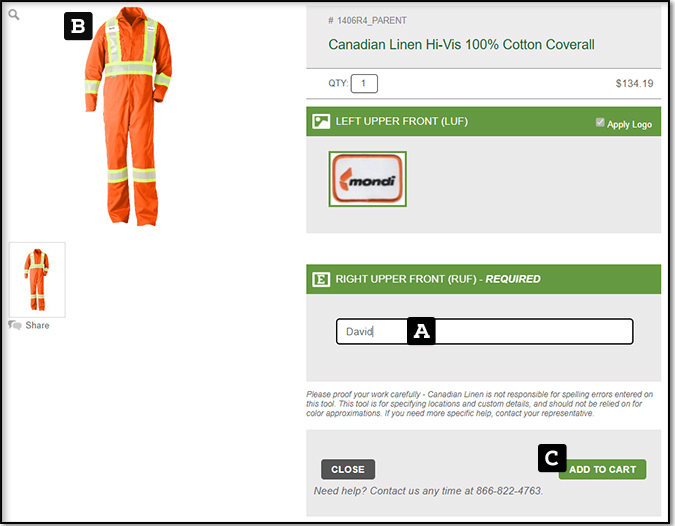Toggle the Apply Logo checkbox
This screenshot has width=675, height=526.
point(600,123)
